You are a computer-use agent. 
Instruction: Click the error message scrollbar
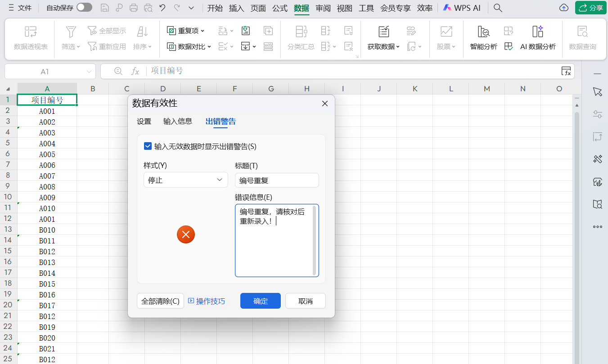(x=314, y=240)
